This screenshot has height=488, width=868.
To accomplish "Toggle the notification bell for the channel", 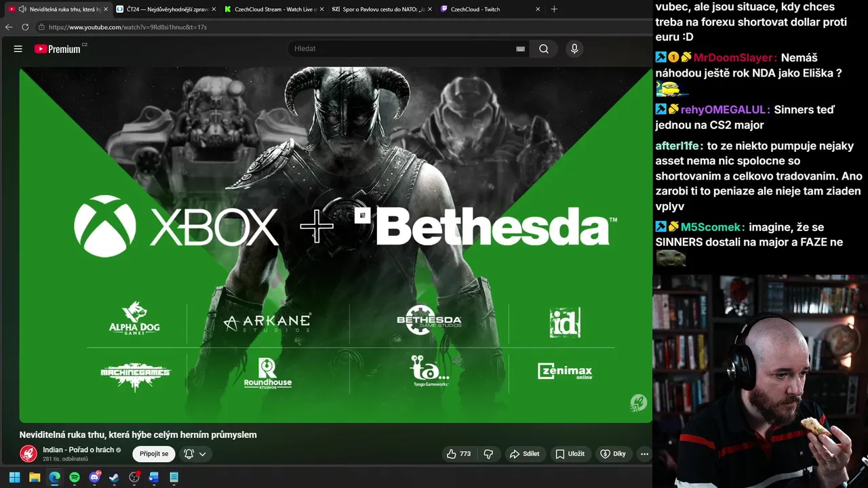I will click(x=189, y=454).
